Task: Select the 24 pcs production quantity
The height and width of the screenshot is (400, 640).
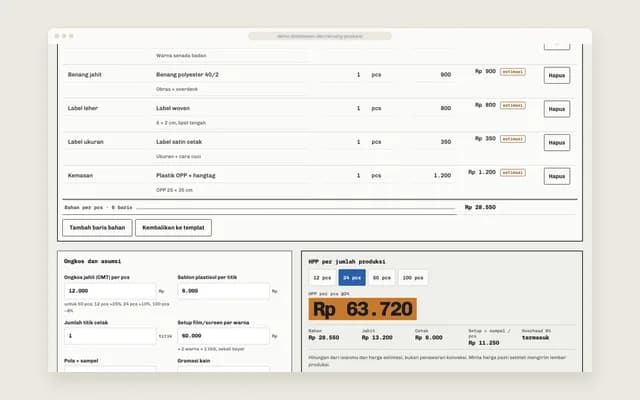Action: [x=352, y=278]
